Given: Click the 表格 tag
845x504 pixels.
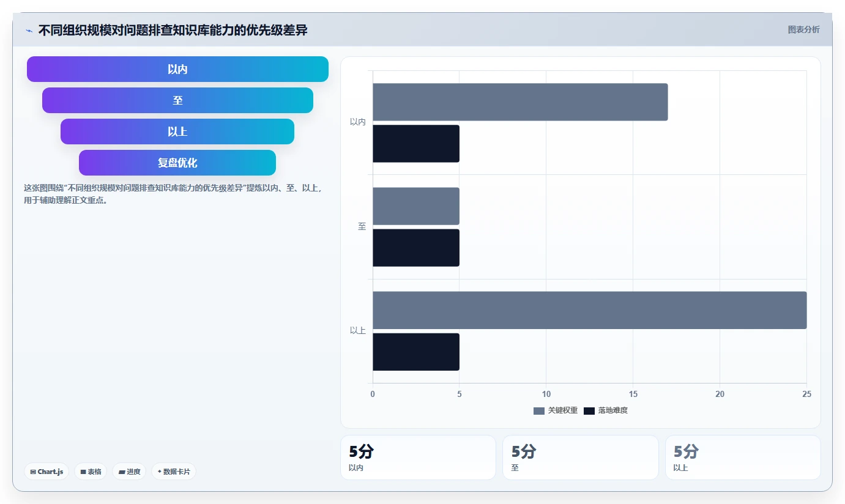Looking at the screenshot, I should (x=91, y=472).
